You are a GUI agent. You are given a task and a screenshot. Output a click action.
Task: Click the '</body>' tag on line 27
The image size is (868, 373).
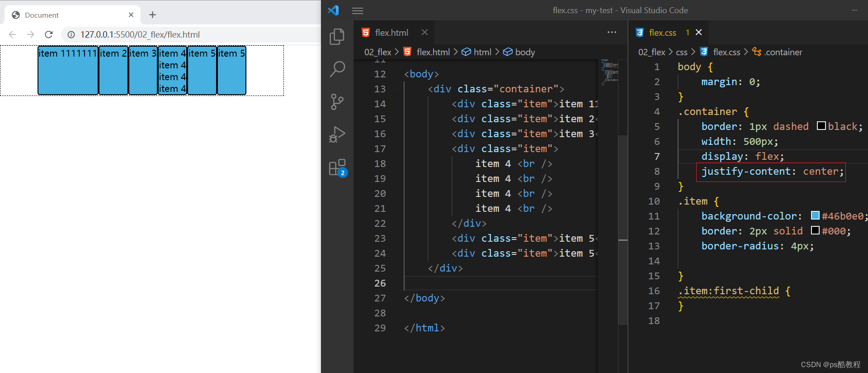tap(425, 298)
